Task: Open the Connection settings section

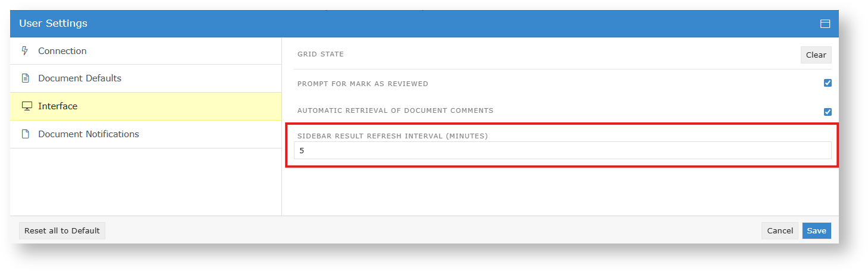Action: pyautogui.click(x=62, y=51)
